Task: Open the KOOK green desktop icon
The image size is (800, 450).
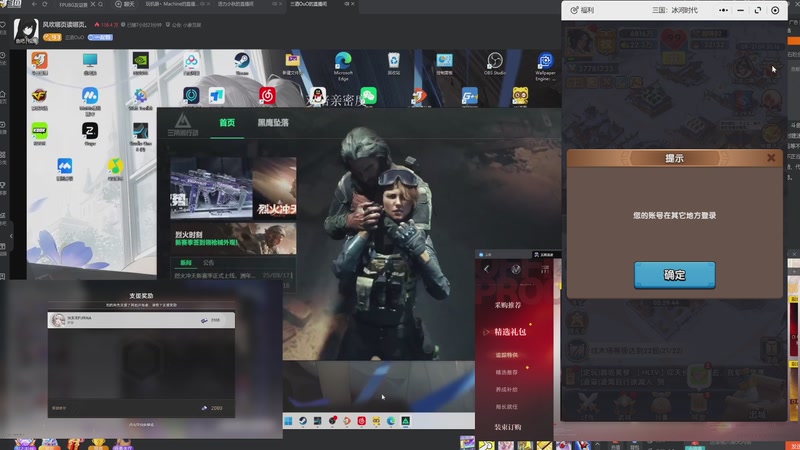Action: coord(39,133)
